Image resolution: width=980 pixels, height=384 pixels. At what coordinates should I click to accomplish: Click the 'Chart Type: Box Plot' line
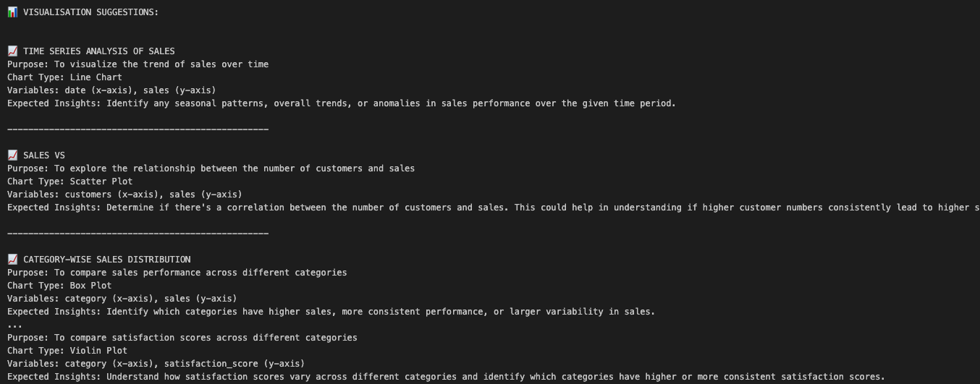click(x=59, y=286)
